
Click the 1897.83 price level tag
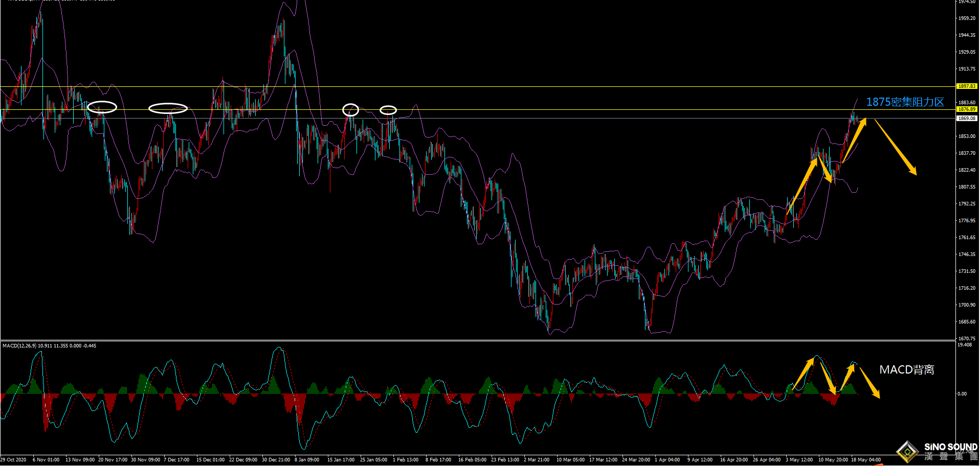click(x=967, y=86)
